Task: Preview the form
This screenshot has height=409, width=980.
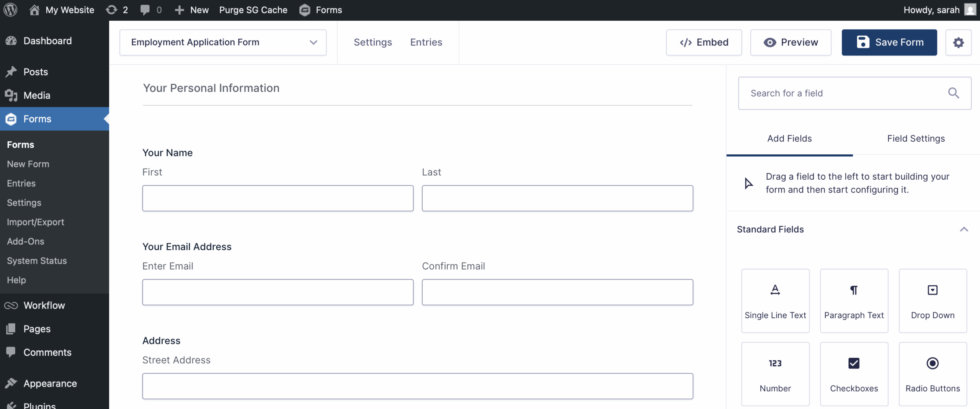Action: 791,42
